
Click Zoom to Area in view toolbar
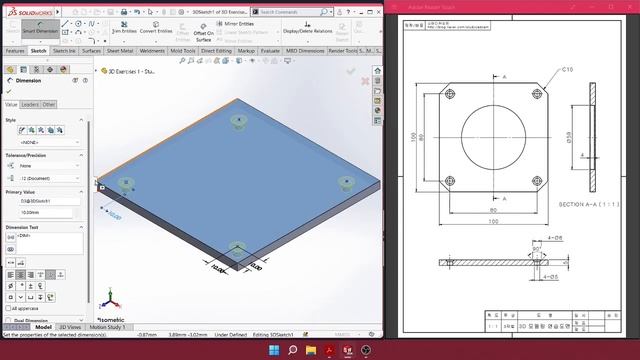[191, 61]
